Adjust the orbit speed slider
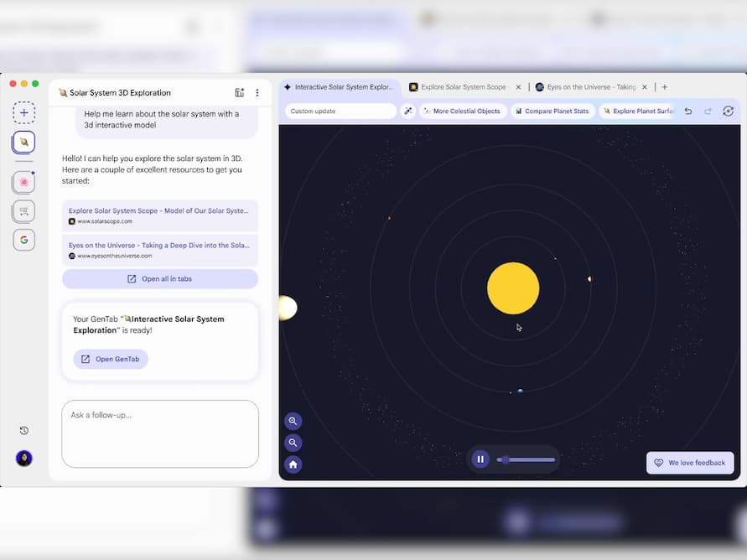 (524, 459)
